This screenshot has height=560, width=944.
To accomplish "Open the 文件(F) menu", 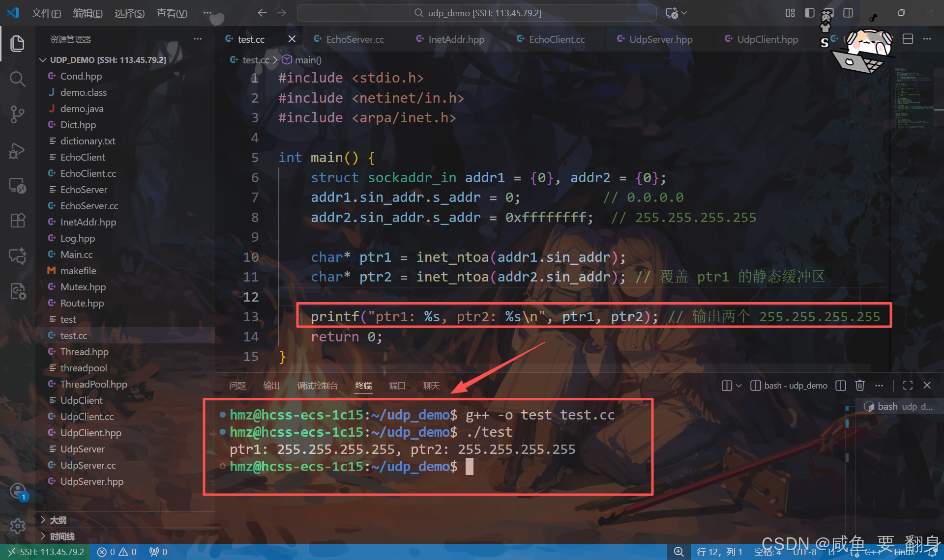I will [x=46, y=13].
